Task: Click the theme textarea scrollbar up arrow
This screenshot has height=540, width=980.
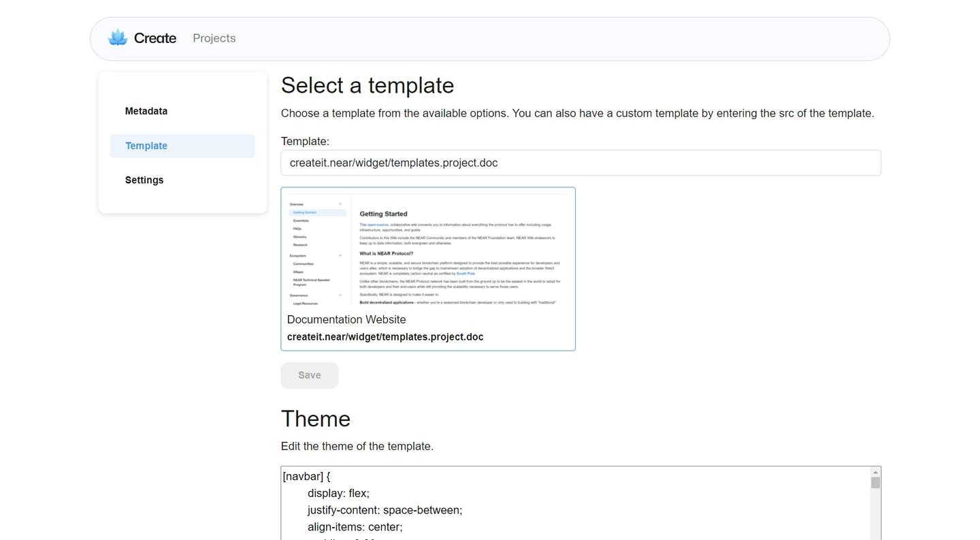Action: click(875, 472)
